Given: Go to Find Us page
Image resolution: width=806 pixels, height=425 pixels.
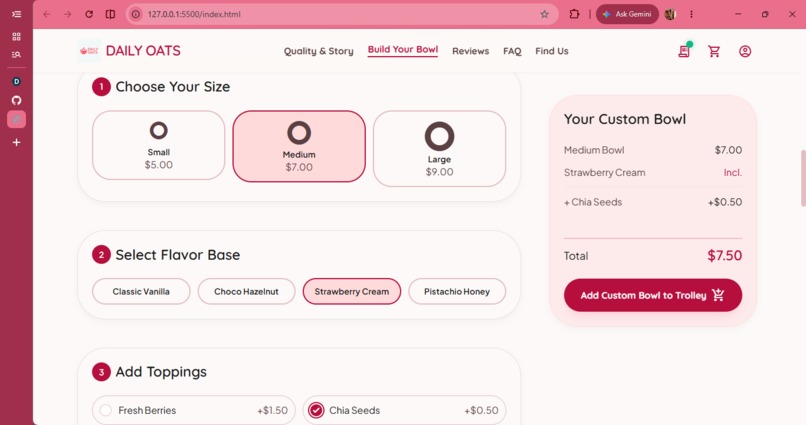Looking at the screenshot, I should pyautogui.click(x=552, y=51).
